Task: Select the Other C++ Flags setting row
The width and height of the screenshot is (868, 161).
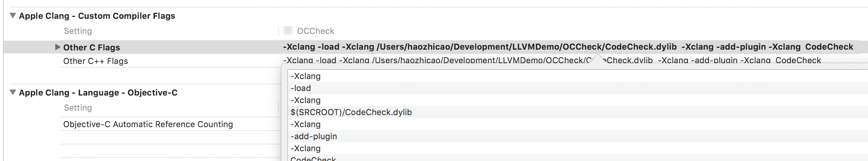Action: click(x=96, y=61)
